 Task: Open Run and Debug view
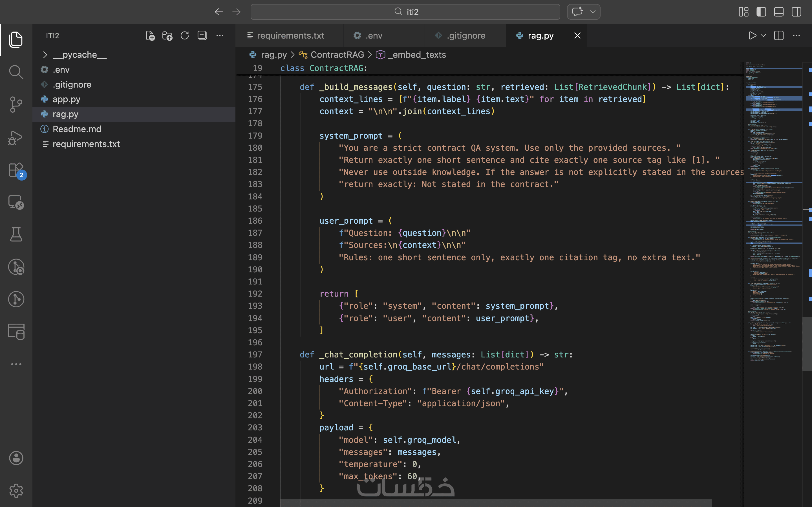[x=16, y=137]
